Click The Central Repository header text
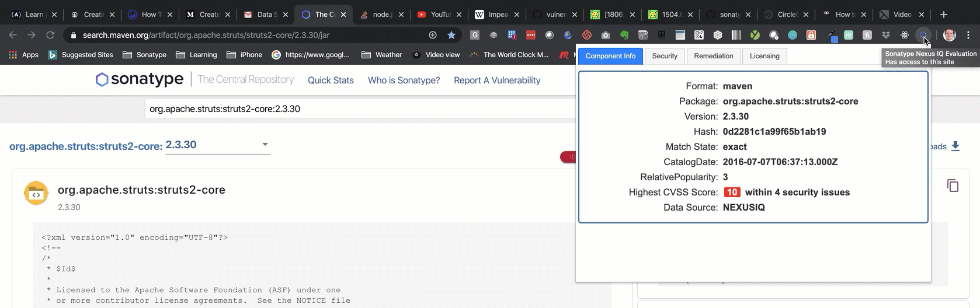Image resolution: width=980 pixels, height=308 pixels. click(x=245, y=79)
